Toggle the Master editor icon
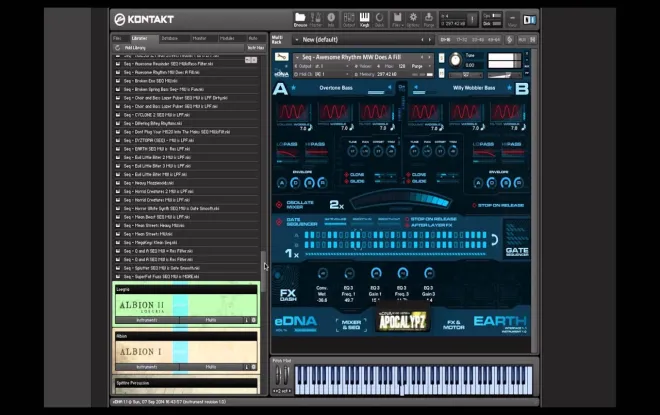This screenshot has height=415, width=660. click(x=316, y=19)
